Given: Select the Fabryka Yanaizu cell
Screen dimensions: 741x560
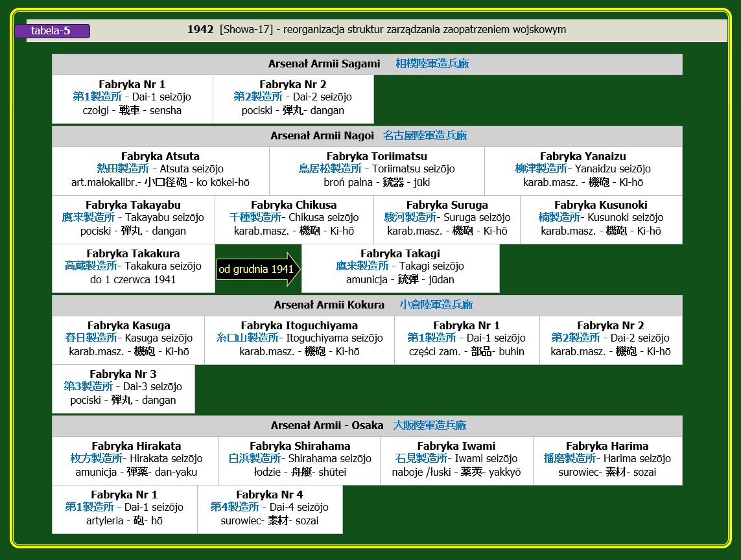Looking at the screenshot, I should [x=583, y=170].
